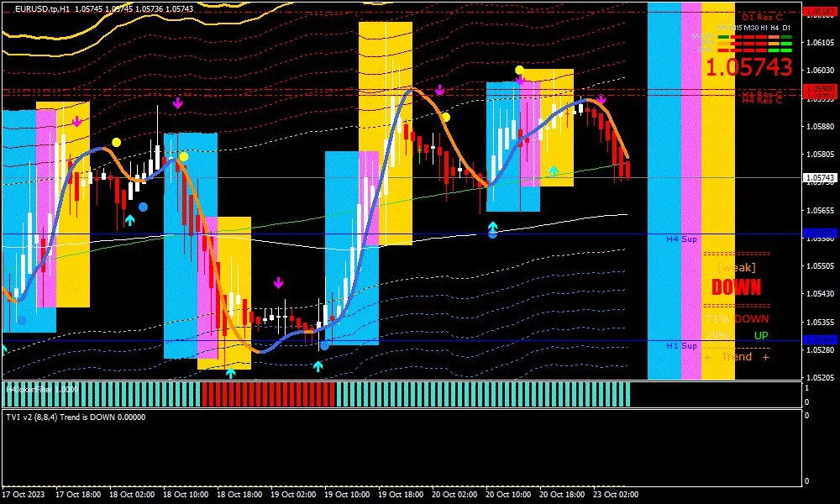840x504 pixels.
Task: Click the 71% DOWN reading
Action: [x=738, y=318]
